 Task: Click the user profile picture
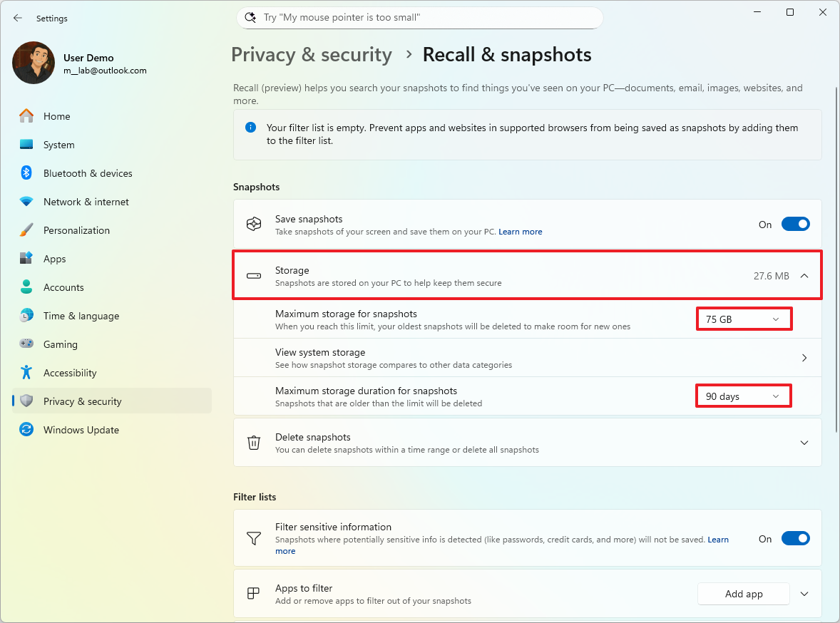34,63
